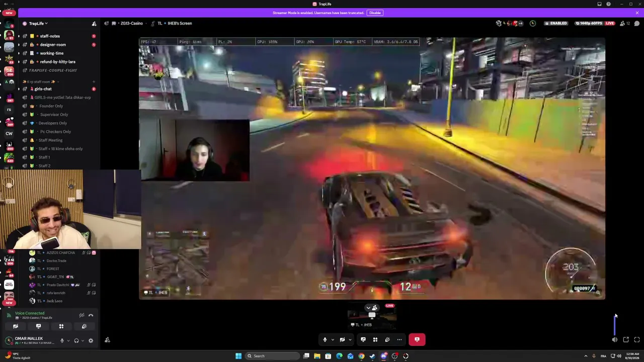Pop out the stream window
This screenshot has width=644, height=362.
click(x=626, y=340)
